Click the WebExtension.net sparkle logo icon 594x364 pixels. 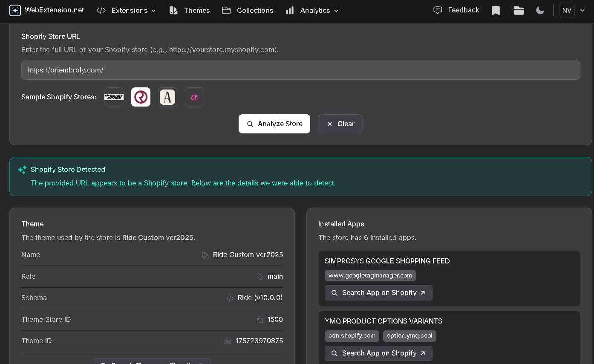15,10
